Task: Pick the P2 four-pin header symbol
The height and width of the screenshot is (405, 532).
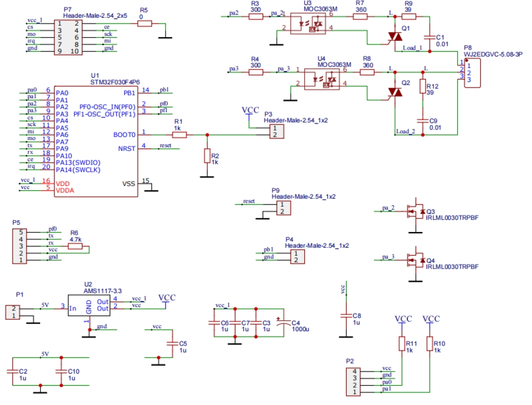Action: click(352, 381)
